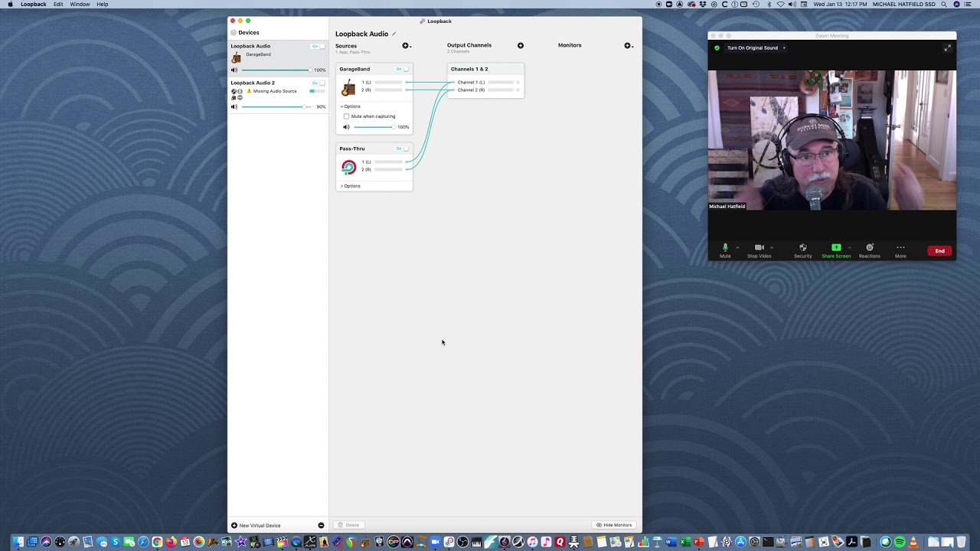
Task: Open Microsoft Word from the Dock
Action: click(x=670, y=542)
